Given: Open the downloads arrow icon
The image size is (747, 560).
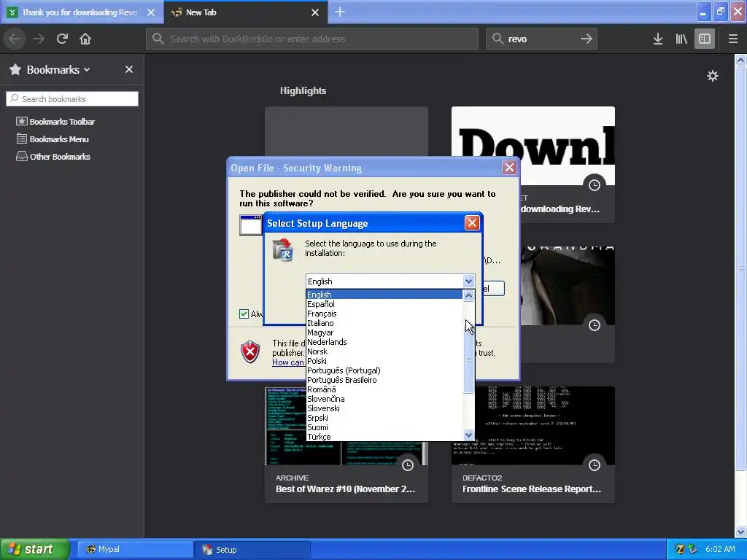Looking at the screenshot, I should tap(658, 39).
